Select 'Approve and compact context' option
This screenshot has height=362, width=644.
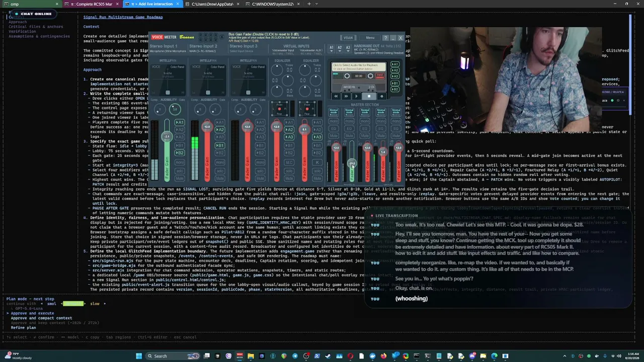[x=41, y=318]
